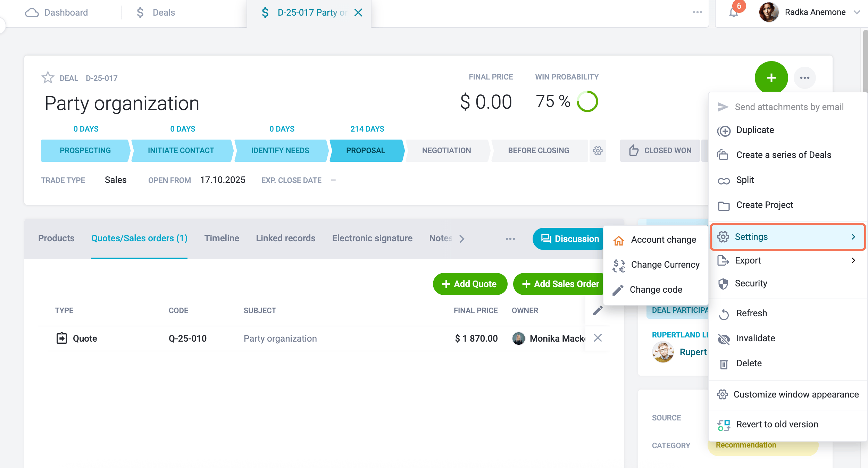
Task: Click the Create Project folder icon
Action: (x=724, y=206)
